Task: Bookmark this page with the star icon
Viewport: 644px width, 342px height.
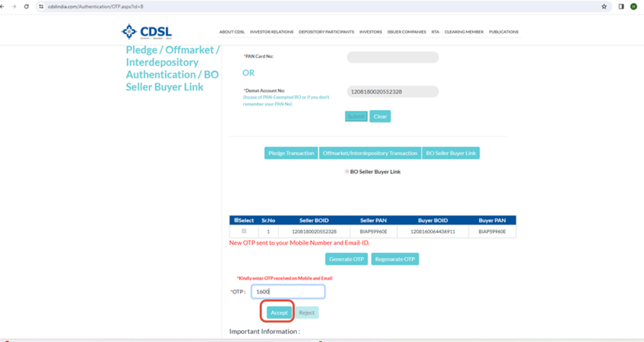Action: (x=604, y=6)
